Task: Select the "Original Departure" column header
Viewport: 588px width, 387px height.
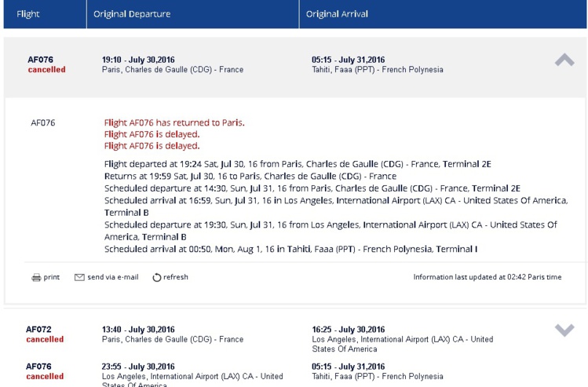Action: [132, 14]
